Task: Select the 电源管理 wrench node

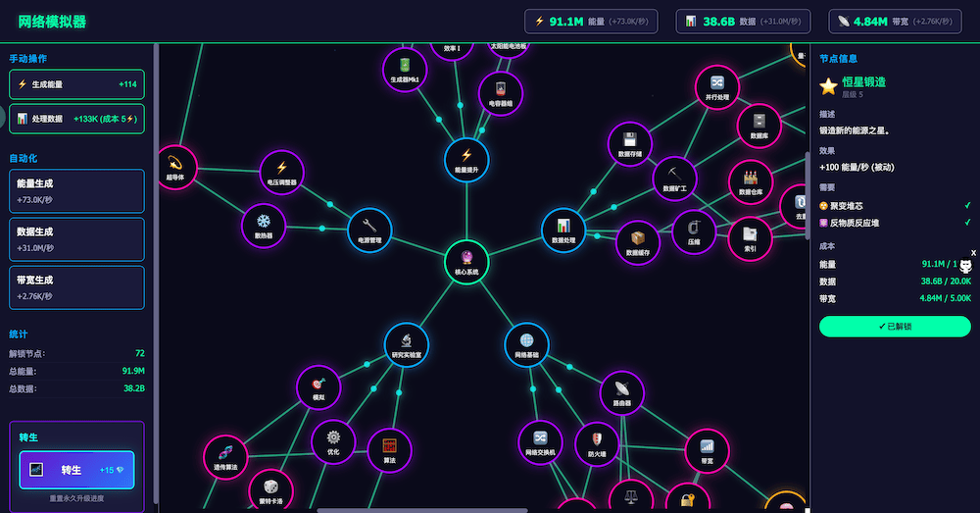Action: (369, 230)
